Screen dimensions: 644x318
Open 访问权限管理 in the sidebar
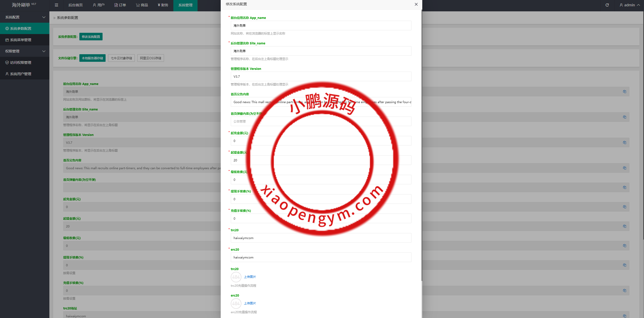coord(25,63)
